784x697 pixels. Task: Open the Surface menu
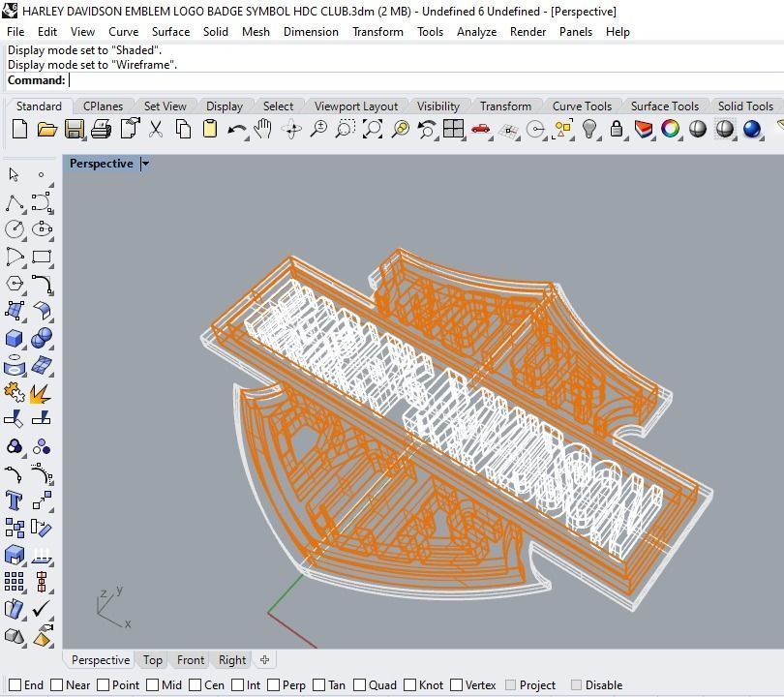click(x=170, y=32)
